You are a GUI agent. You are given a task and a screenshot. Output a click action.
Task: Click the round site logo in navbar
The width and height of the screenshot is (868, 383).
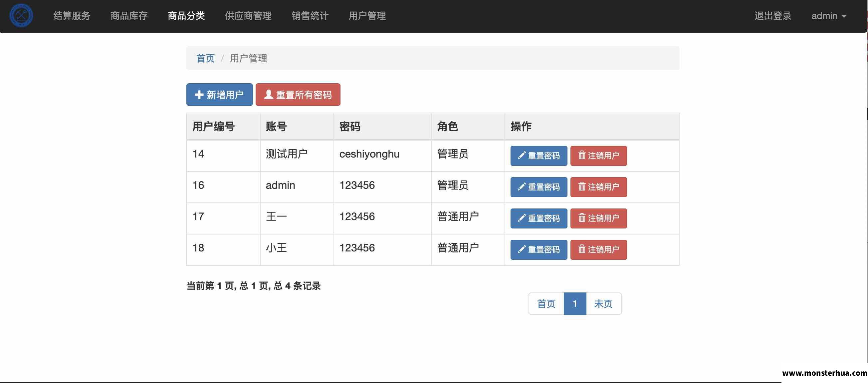[21, 16]
